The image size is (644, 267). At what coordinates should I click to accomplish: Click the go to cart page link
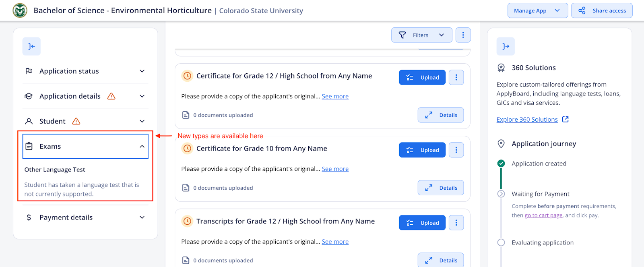click(x=543, y=215)
